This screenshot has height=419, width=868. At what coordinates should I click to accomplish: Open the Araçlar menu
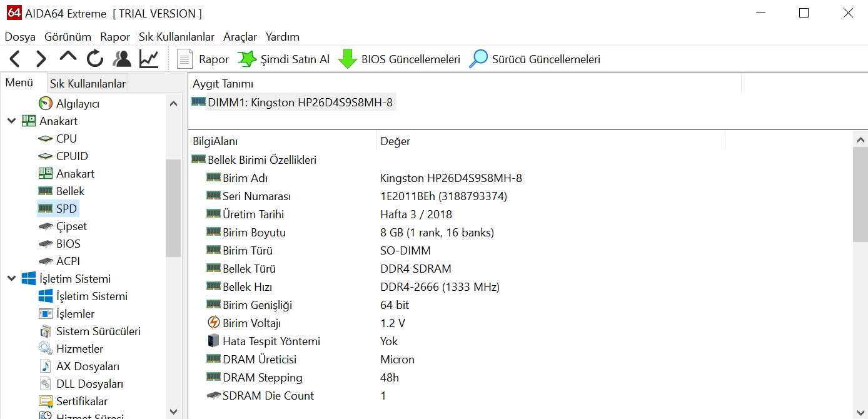click(240, 37)
